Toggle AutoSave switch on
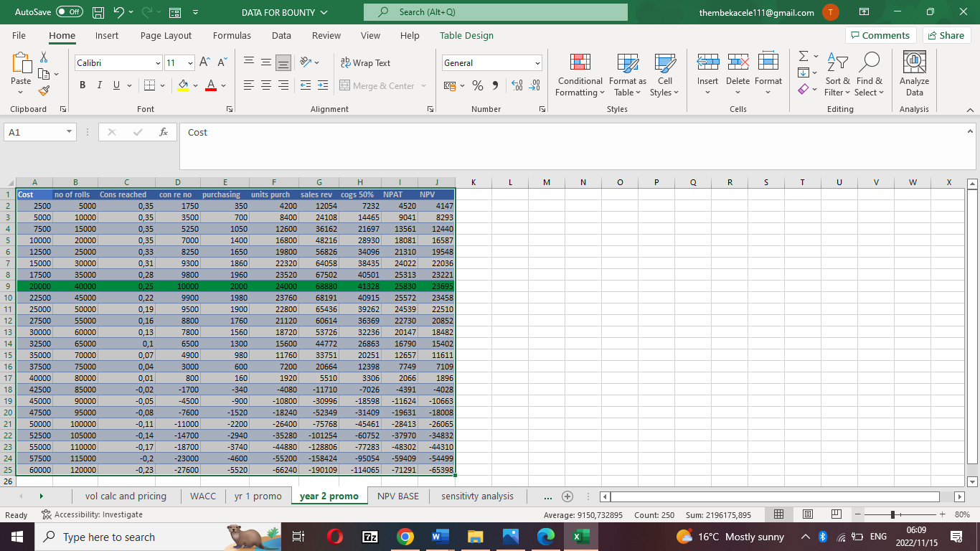 tap(69, 12)
